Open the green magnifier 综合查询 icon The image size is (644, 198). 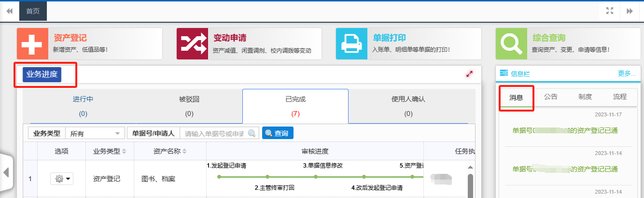point(511,44)
